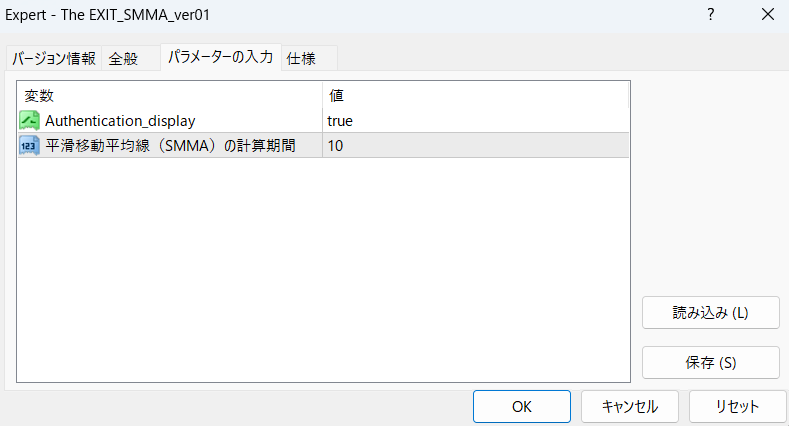Click the 値 column header
The image size is (789, 426).
pyautogui.click(x=475, y=95)
